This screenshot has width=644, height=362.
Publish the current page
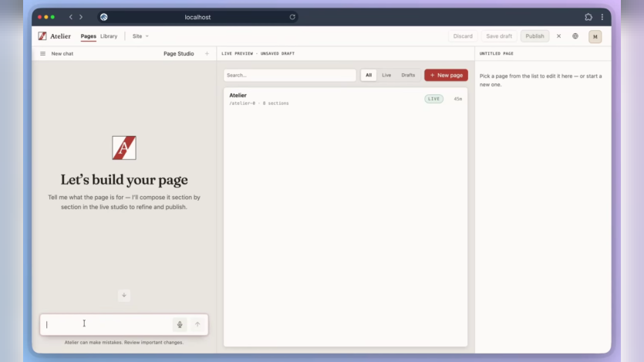pyautogui.click(x=534, y=36)
